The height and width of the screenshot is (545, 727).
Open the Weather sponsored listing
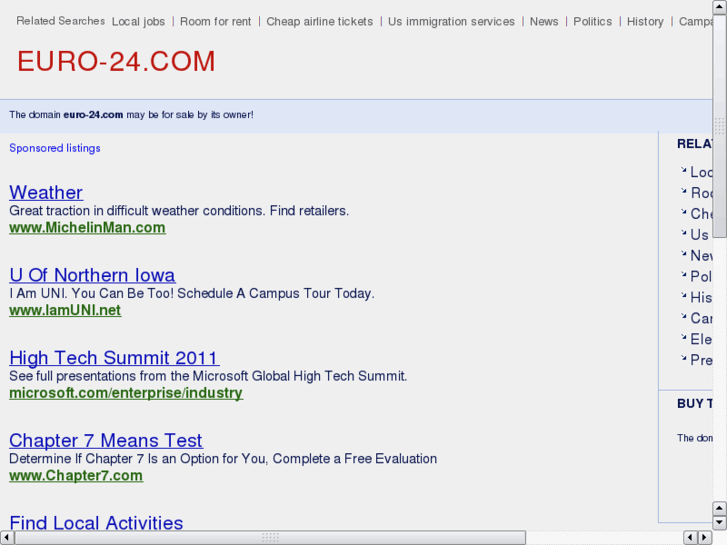(x=46, y=192)
